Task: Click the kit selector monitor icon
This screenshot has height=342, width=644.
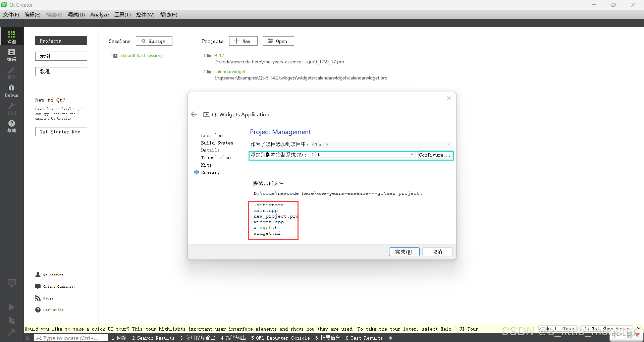Action: [12, 283]
